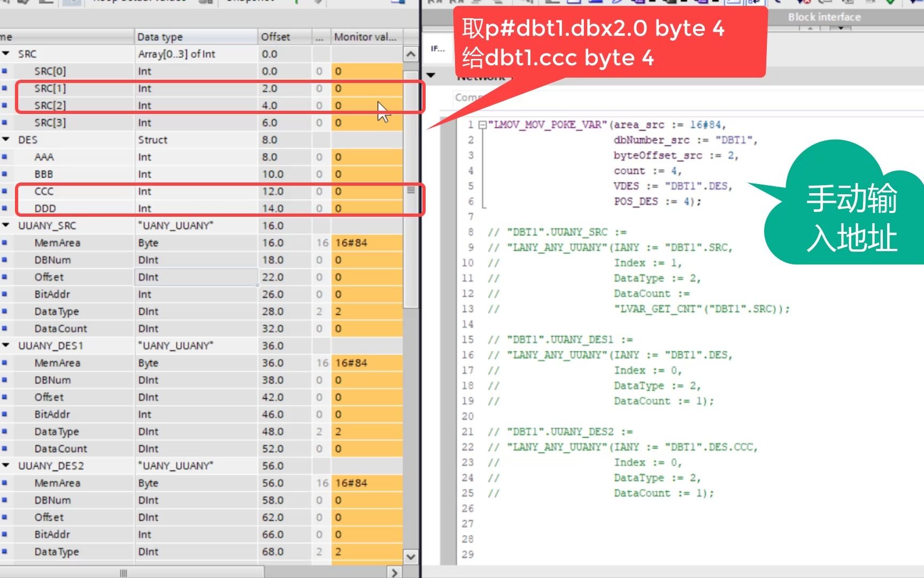Click the horizontal scrollbar right arrow

tap(395, 572)
